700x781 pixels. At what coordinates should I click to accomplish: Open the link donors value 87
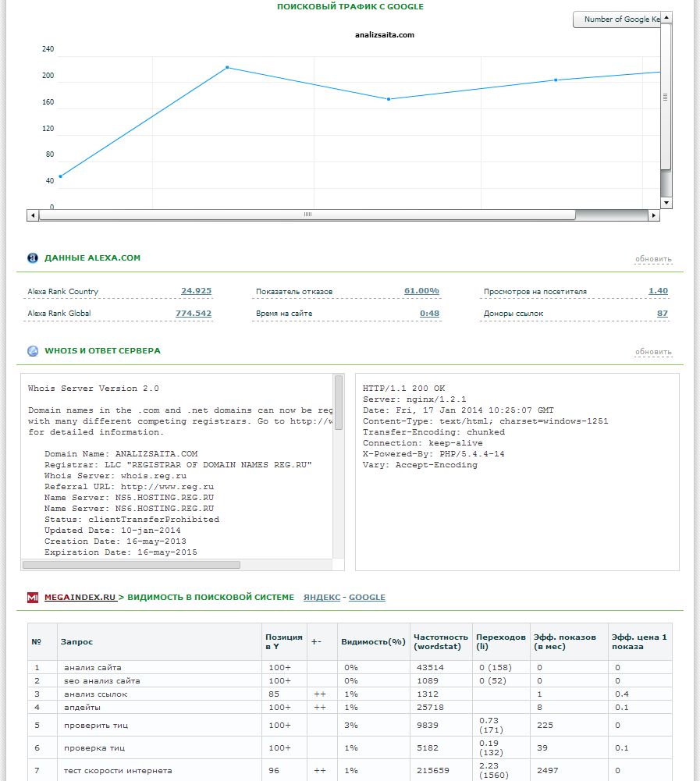coord(662,314)
